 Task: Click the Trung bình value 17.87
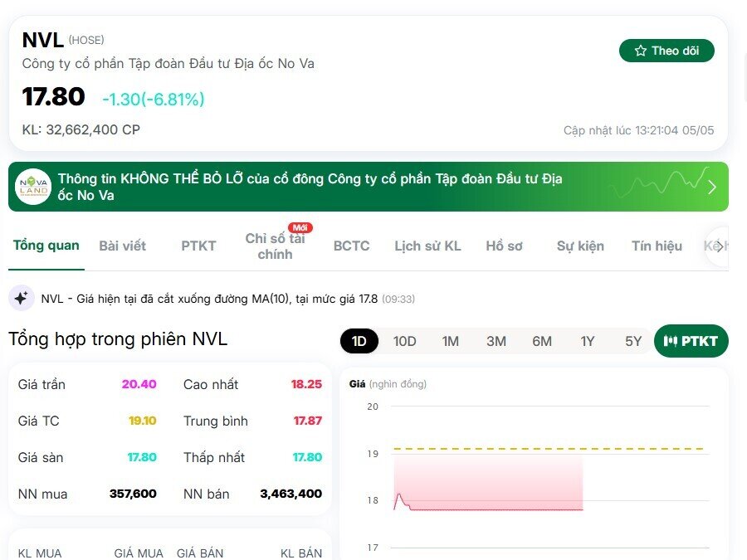pyautogui.click(x=308, y=421)
